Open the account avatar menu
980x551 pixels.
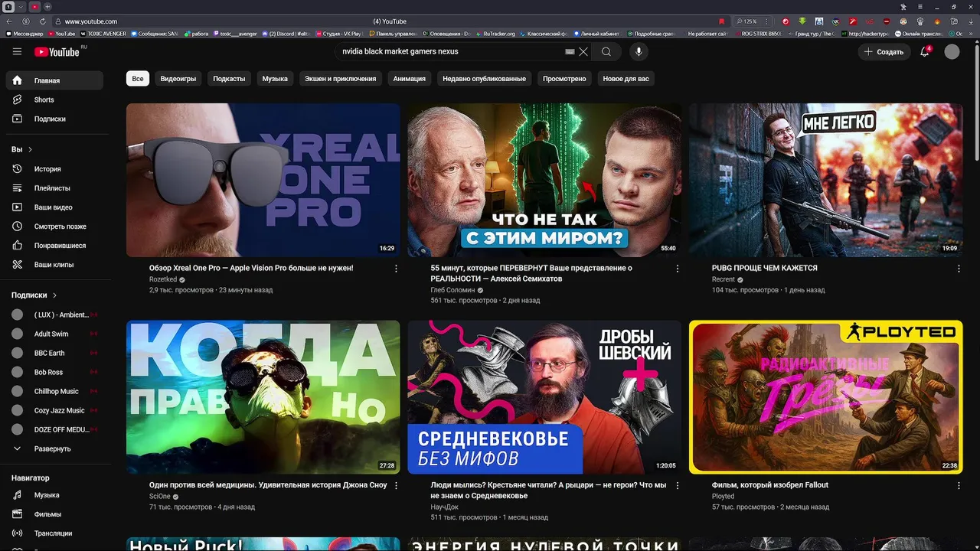click(952, 51)
